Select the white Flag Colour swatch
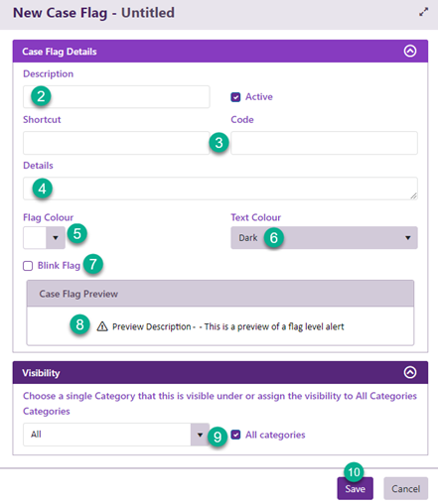 (35, 238)
